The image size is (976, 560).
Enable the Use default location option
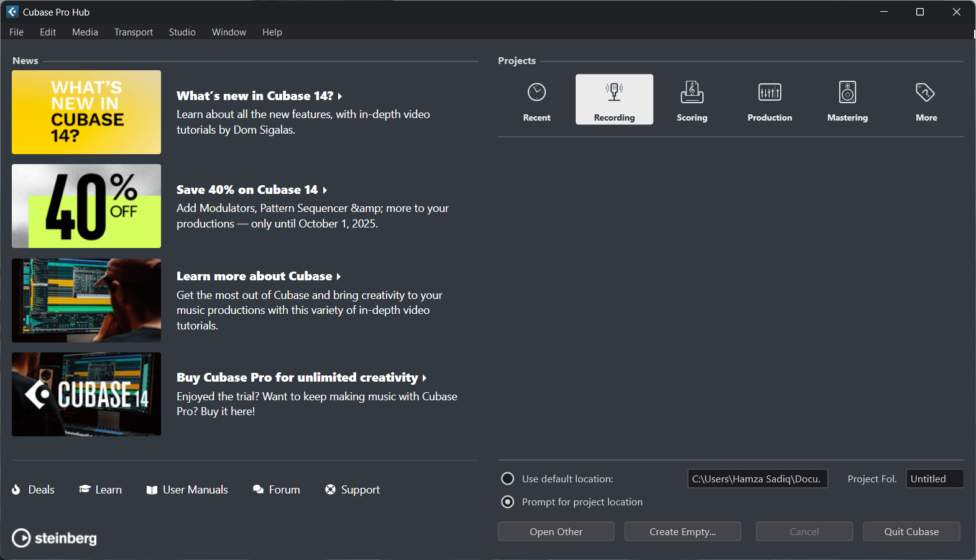508,479
